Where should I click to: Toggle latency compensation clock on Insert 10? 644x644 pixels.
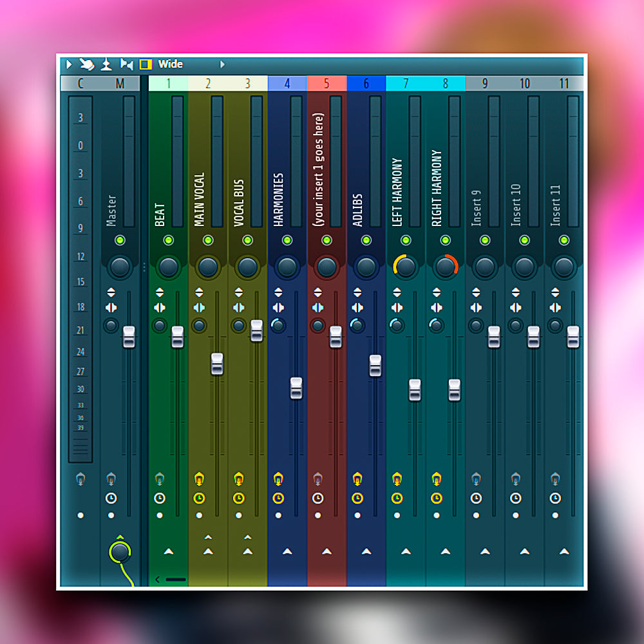(x=515, y=498)
